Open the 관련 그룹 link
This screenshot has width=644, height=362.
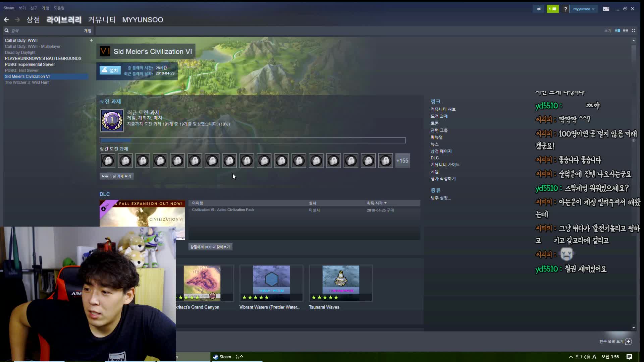[439, 130]
